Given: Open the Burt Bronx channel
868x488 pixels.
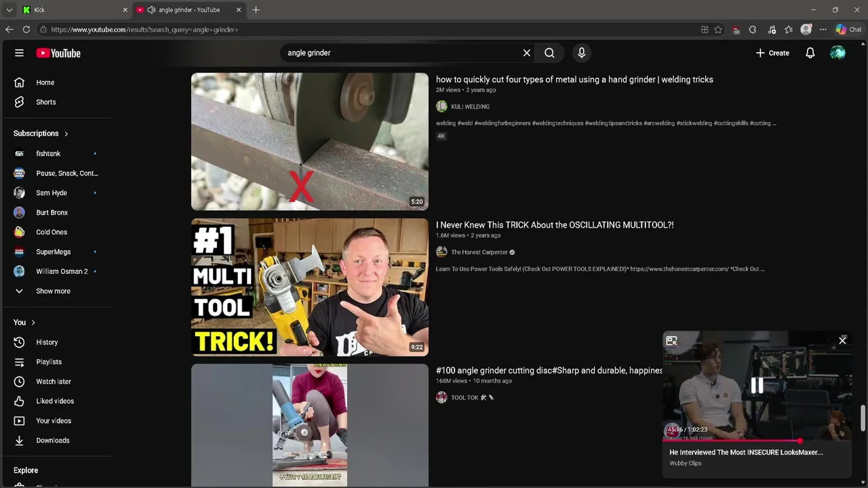Looking at the screenshot, I should click(x=56, y=213).
